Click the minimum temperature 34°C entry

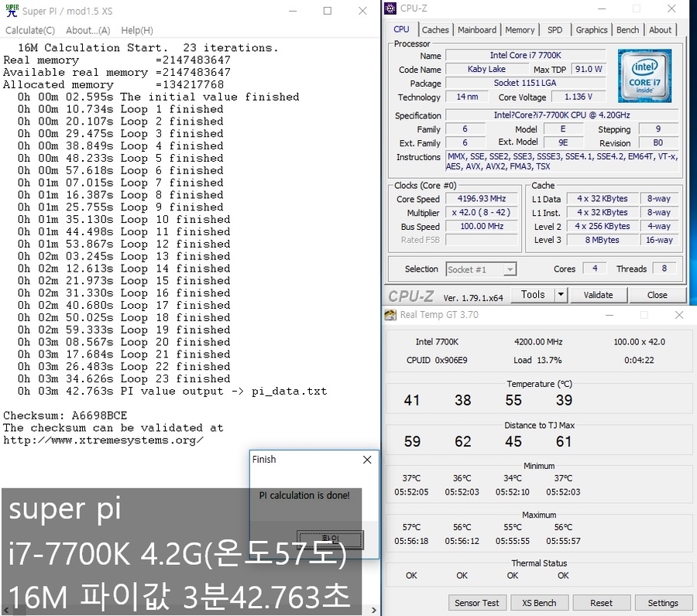pos(513,478)
